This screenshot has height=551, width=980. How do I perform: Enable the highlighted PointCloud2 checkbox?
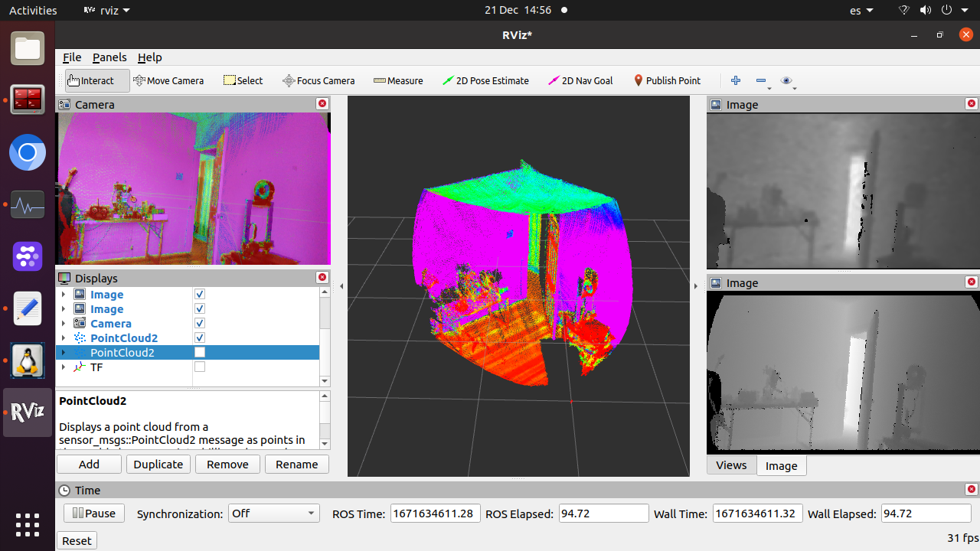coord(200,353)
